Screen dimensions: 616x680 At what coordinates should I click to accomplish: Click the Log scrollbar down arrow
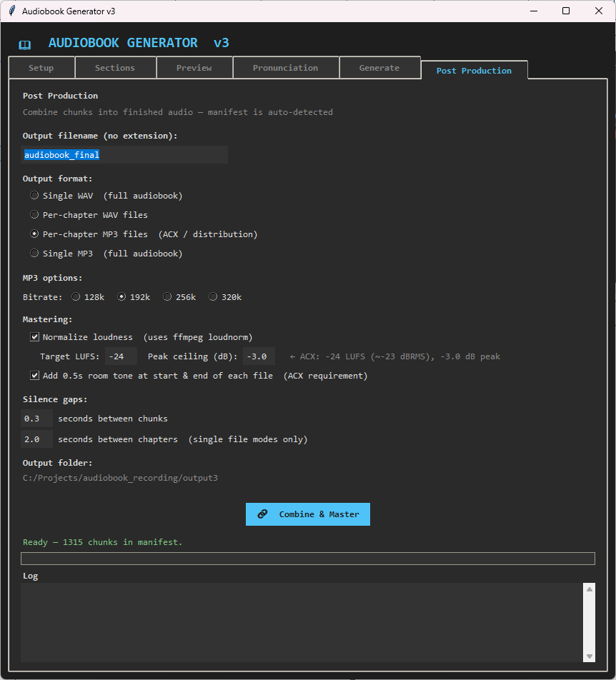590,656
